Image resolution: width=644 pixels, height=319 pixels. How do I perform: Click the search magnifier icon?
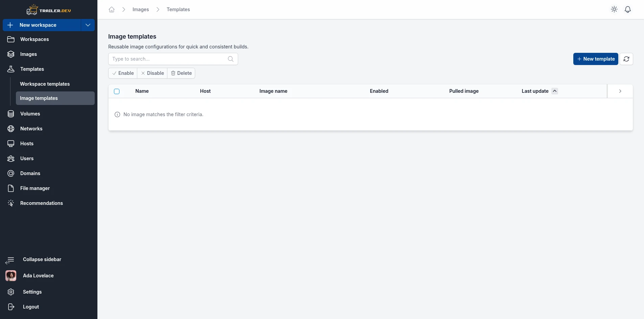click(231, 59)
